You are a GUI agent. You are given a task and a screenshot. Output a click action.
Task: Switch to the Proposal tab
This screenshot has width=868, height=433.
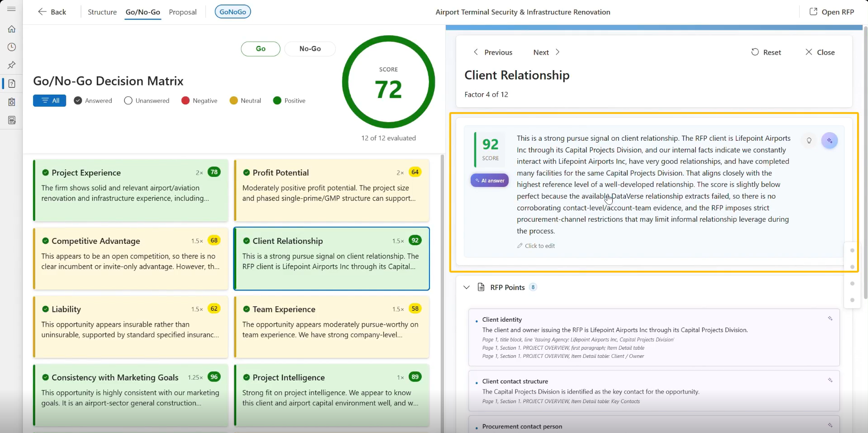(x=183, y=12)
